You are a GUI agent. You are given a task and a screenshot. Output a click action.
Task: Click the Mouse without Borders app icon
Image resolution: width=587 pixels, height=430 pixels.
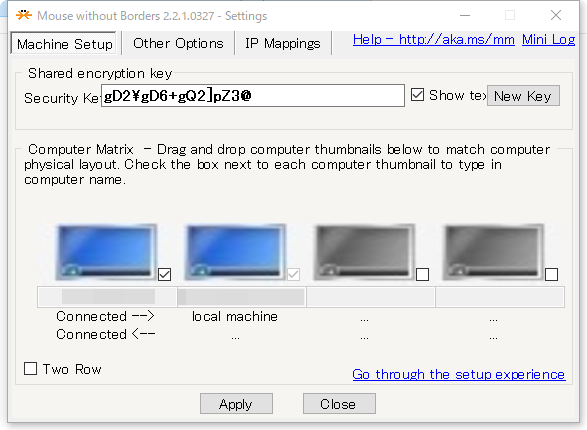24,15
